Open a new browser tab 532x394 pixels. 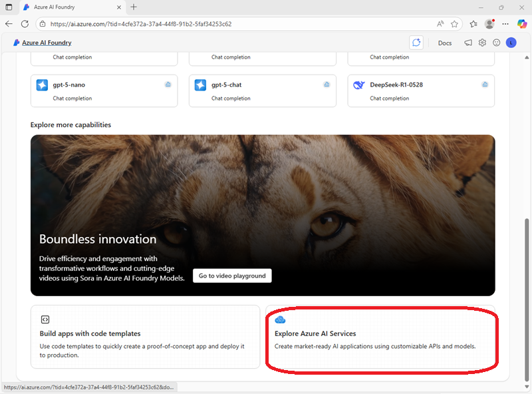(x=134, y=7)
